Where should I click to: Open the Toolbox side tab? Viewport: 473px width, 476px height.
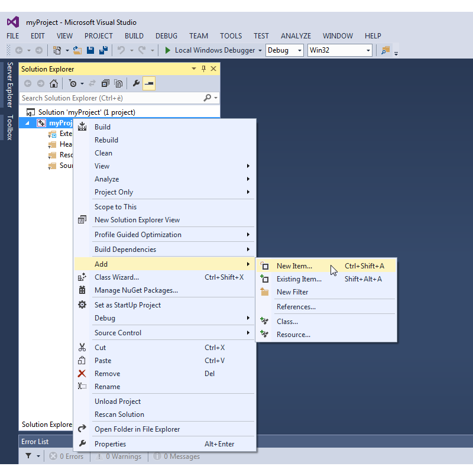click(9, 128)
